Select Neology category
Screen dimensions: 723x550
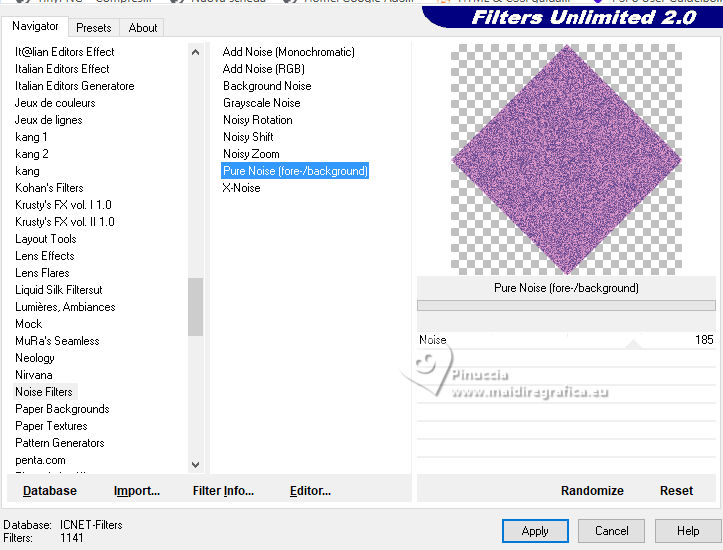(35, 358)
